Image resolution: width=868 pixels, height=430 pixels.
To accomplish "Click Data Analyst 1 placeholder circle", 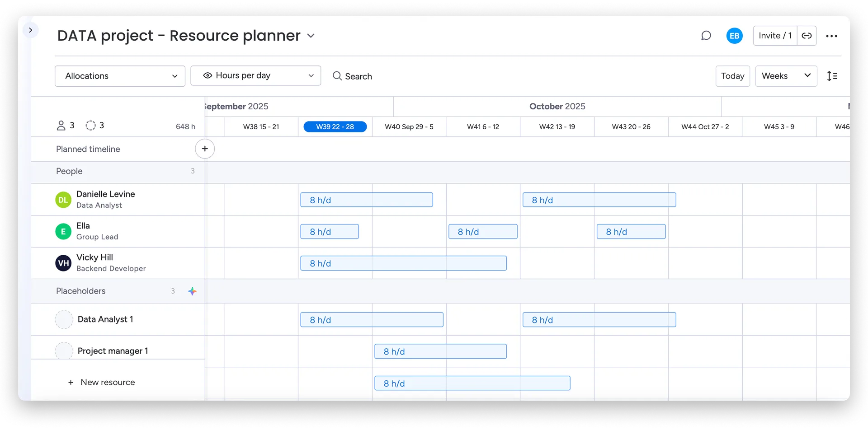I will click(64, 319).
